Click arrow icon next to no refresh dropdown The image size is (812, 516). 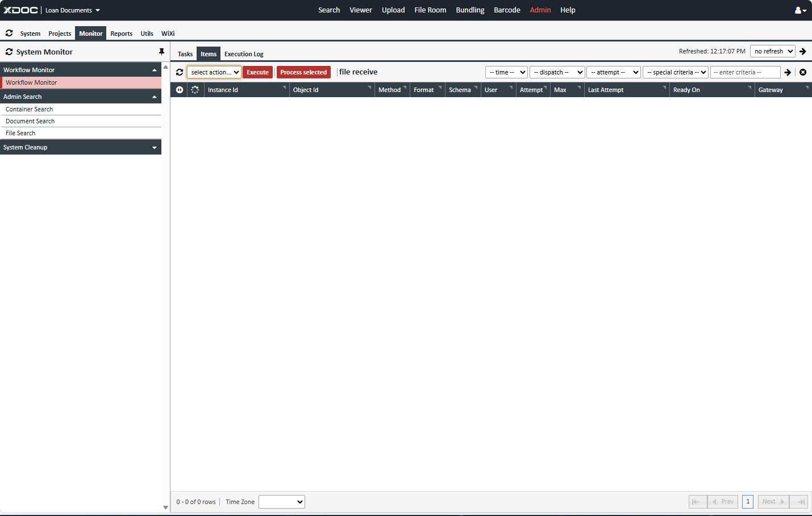click(803, 51)
